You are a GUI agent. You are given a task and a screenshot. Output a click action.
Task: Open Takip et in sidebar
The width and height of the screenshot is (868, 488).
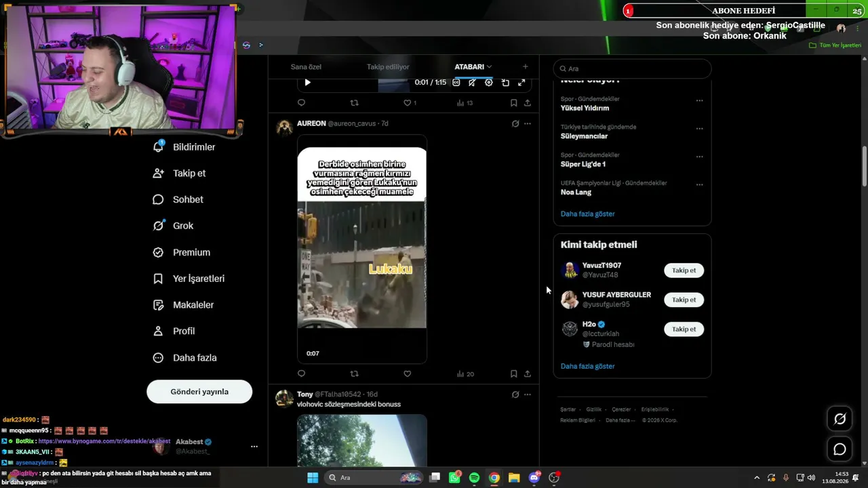point(180,174)
